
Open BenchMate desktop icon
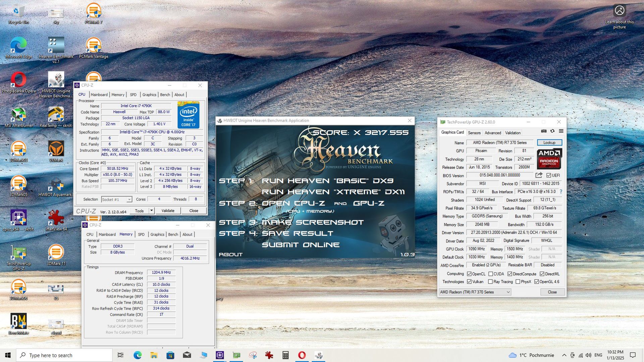click(18, 324)
